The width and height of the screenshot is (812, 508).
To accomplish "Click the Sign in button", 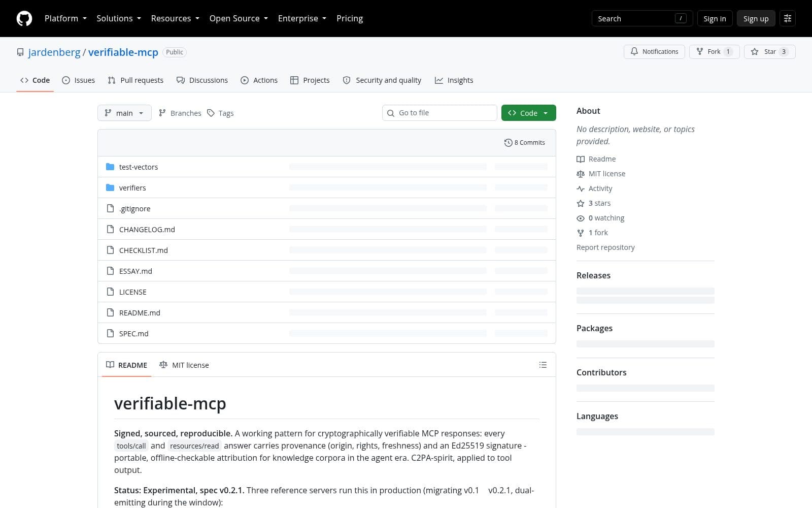I will tap(715, 18).
